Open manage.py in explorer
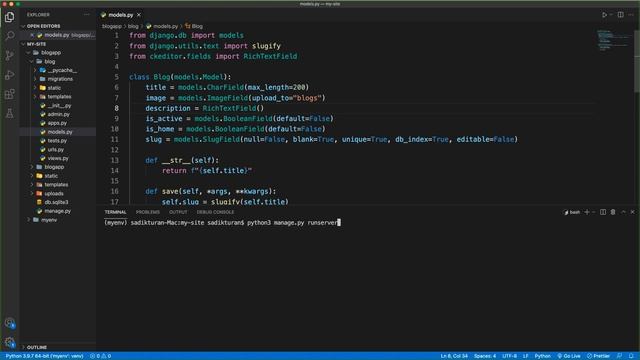 (x=58, y=211)
